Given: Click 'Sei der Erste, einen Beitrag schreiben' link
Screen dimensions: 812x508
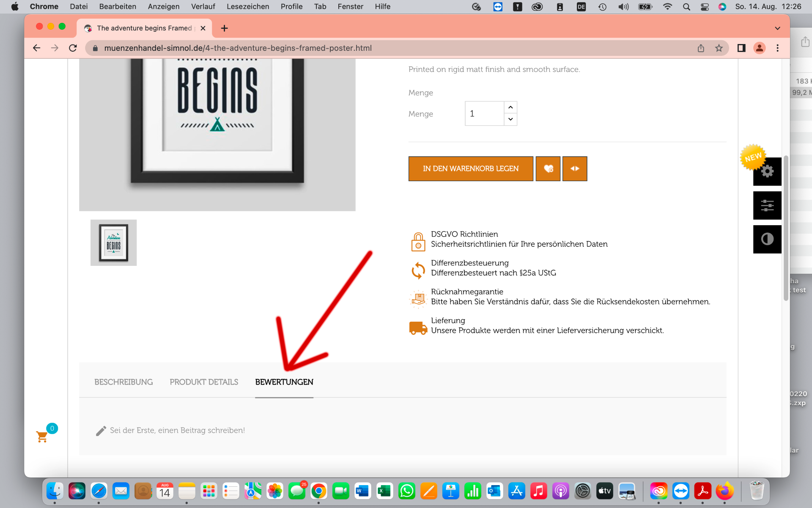Looking at the screenshot, I should tap(177, 430).
